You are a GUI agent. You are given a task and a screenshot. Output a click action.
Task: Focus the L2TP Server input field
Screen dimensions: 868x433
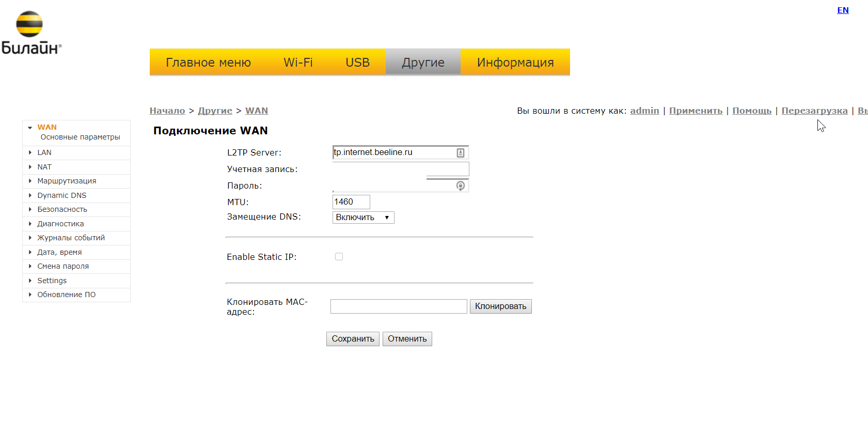(x=401, y=152)
